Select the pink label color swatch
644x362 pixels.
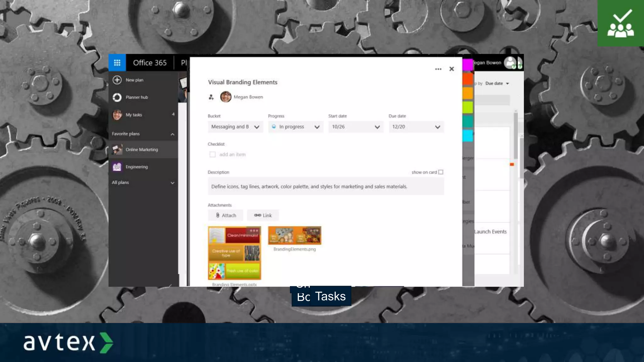(x=468, y=65)
